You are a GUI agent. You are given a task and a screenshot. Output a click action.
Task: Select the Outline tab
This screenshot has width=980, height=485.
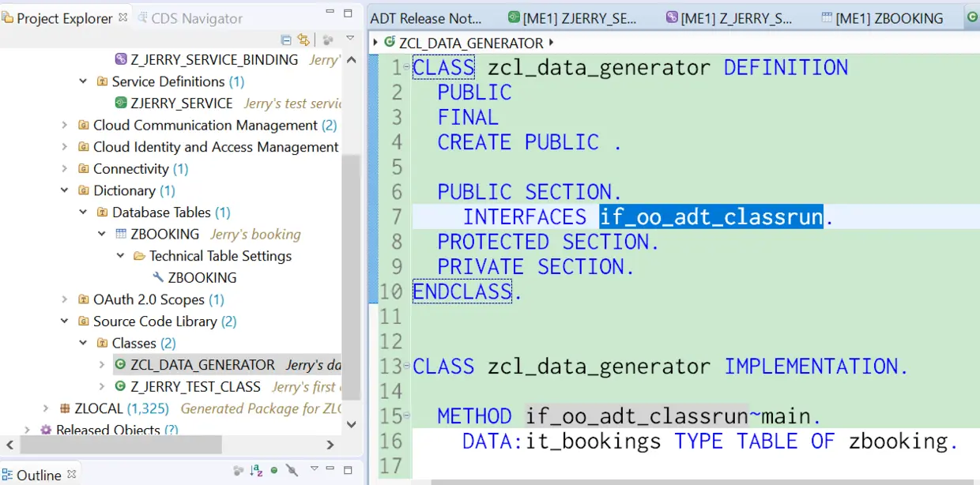point(40,475)
